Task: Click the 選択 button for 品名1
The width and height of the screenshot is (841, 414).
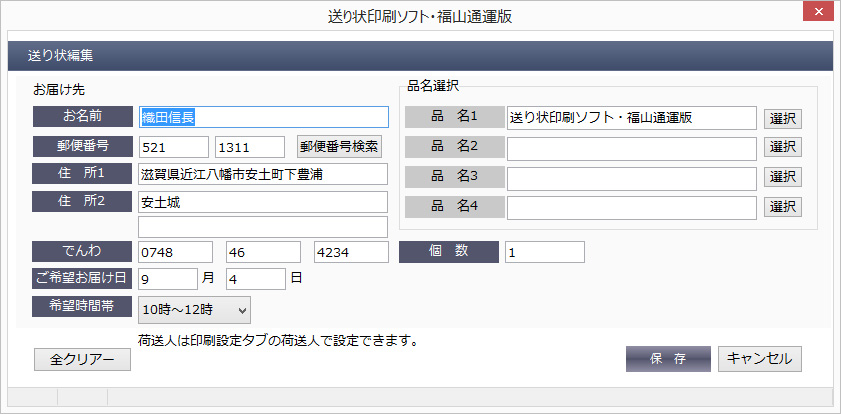Action: point(783,119)
